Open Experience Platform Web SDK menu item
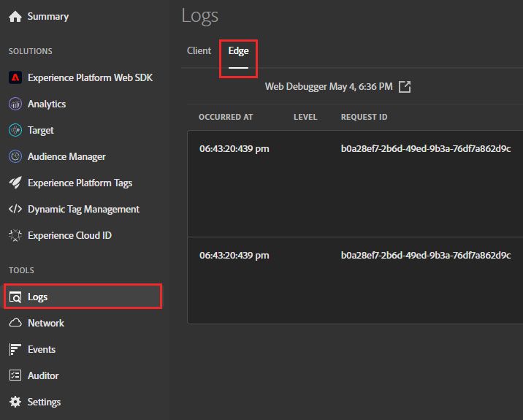The image size is (523, 420). pos(90,77)
